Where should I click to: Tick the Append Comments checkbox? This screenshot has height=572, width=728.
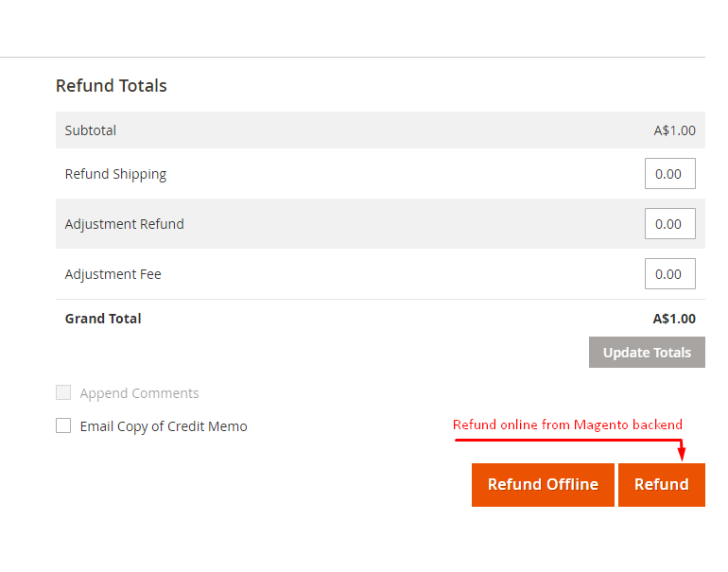click(x=63, y=393)
